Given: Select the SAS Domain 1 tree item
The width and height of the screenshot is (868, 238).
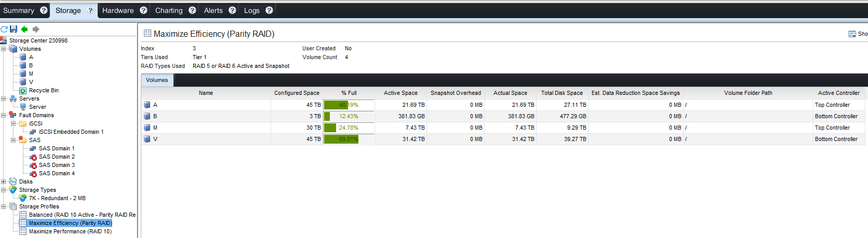Looking at the screenshot, I should (x=57, y=148).
